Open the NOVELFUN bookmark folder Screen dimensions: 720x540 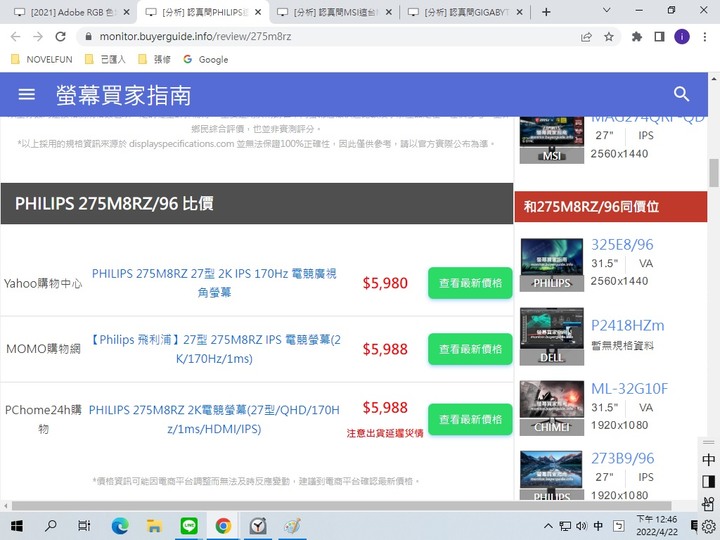pyautogui.click(x=42, y=59)
